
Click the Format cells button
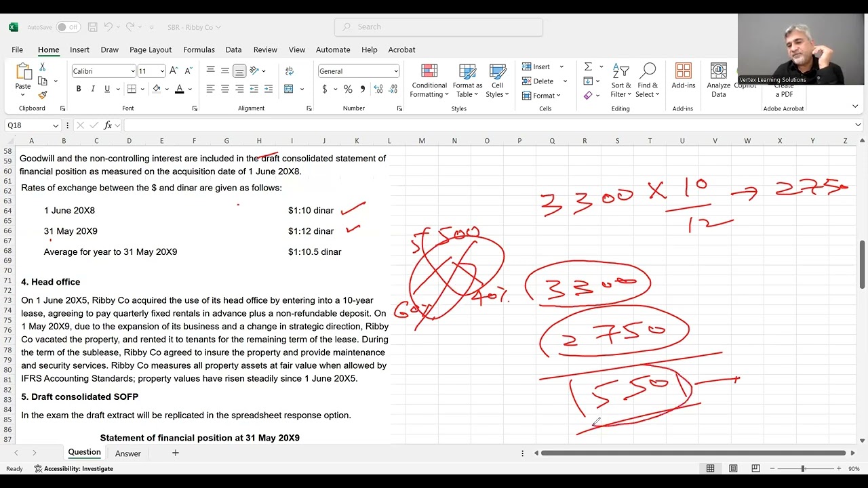click(x=542, y=96)
